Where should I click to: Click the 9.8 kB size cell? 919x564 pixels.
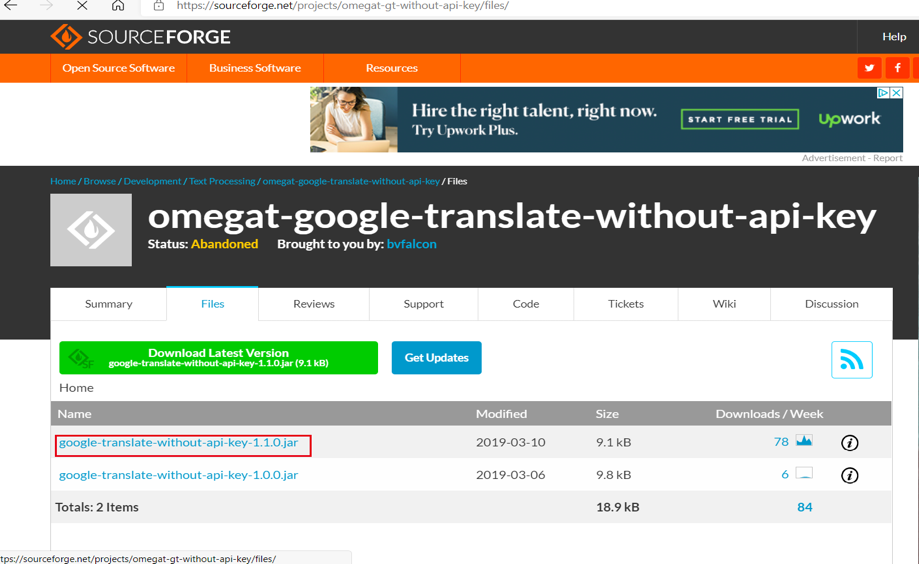click(x=614, y=475)
